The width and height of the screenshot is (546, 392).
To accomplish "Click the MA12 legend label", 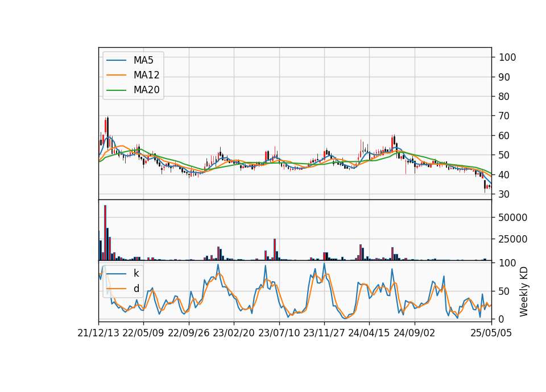I will pos(146,75).
